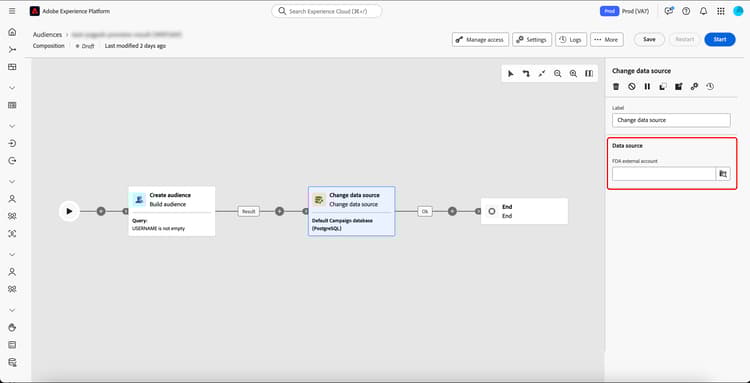750x383 pixels.
Task: Open the notifications bell
Action: [x=703, y=11]
